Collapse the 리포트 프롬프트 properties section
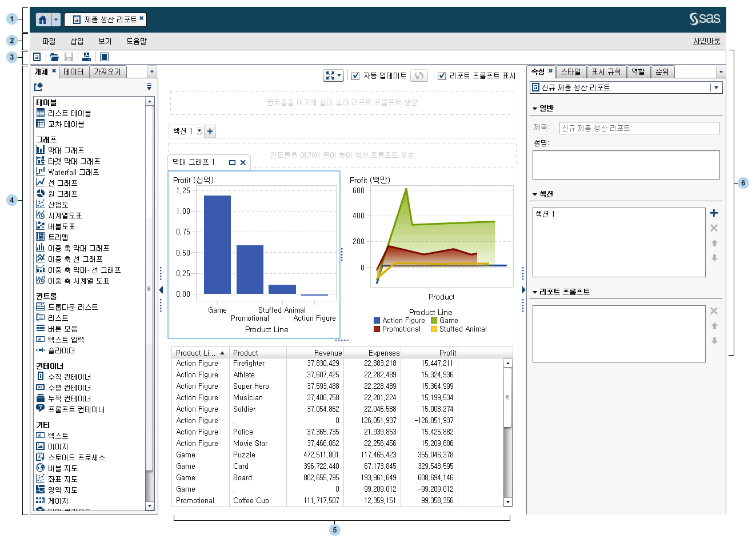This screenshot has height=542, width=756. 535,292
